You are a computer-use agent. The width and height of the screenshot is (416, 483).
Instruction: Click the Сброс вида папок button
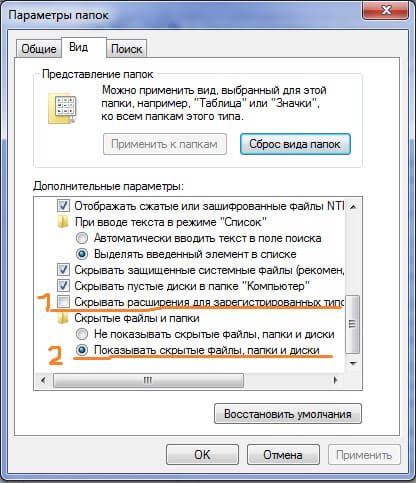(x=295, y=144)
